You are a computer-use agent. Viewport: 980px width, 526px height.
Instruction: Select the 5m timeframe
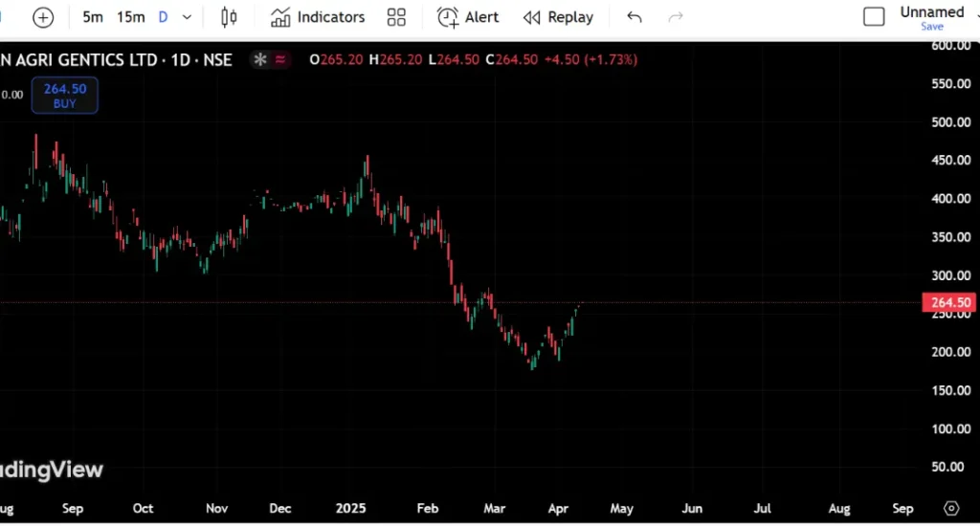pos(93,17)
